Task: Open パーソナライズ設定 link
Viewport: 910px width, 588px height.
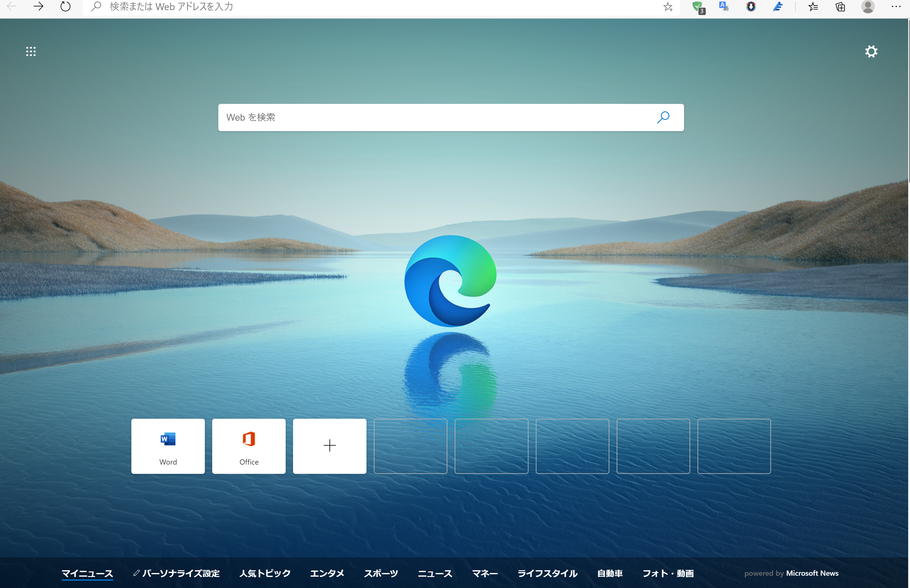Action: click(176, 573)
